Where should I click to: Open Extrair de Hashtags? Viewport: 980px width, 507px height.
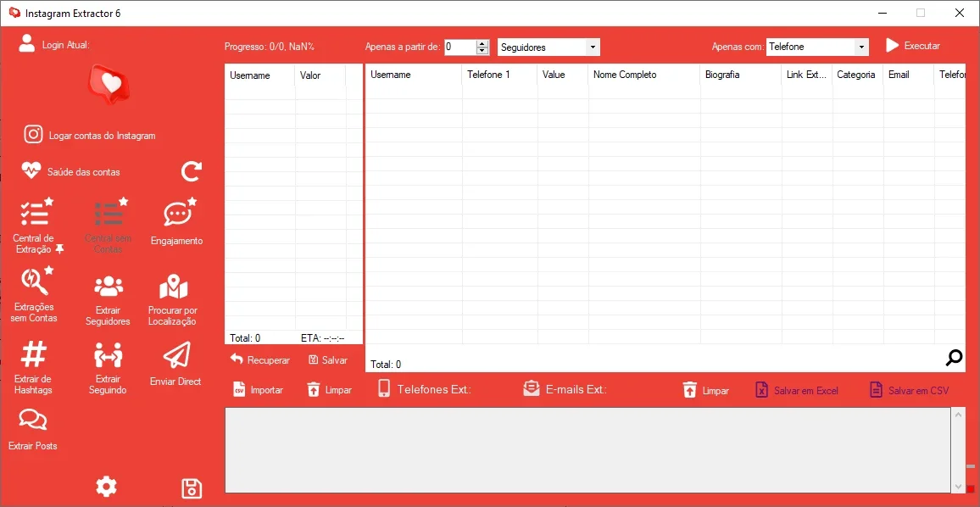coord(33,368)
